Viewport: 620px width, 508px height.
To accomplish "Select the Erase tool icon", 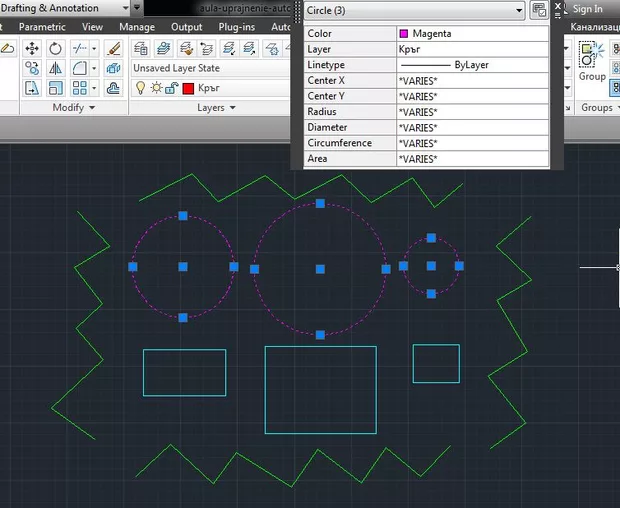I will [113, 49].
